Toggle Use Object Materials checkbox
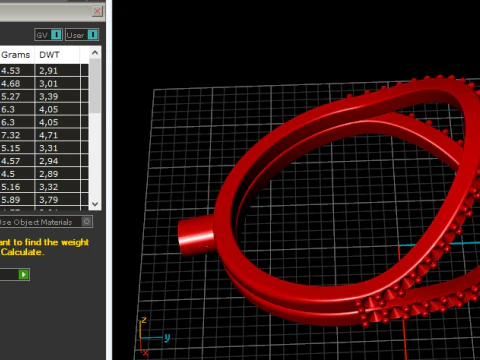This screenshot has width=480, height=360. [x=87, y=222]
